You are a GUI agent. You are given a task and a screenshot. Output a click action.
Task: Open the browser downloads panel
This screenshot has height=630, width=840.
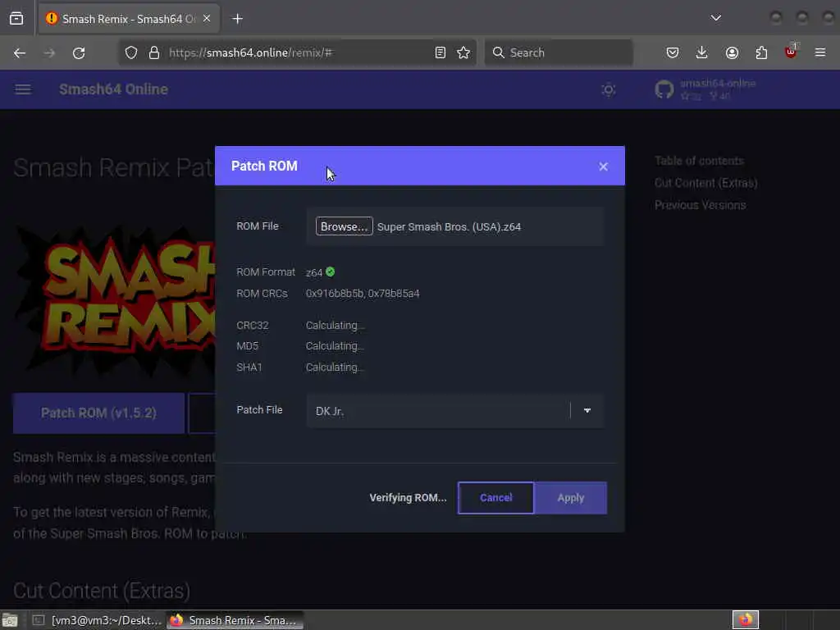702,52
